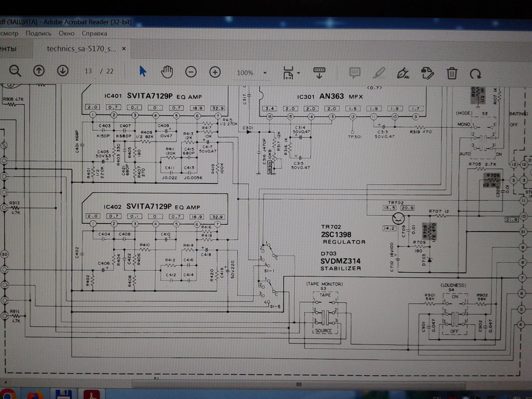The image size is (532, 399).
Task: Close the technics_sa-5170 document tab
Action: click(x=124, y=49)
